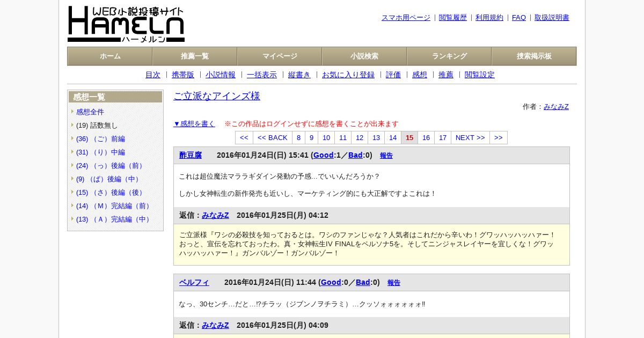Screen dimensions: 644x338
Task: Go to page 17
Action: 443,138
